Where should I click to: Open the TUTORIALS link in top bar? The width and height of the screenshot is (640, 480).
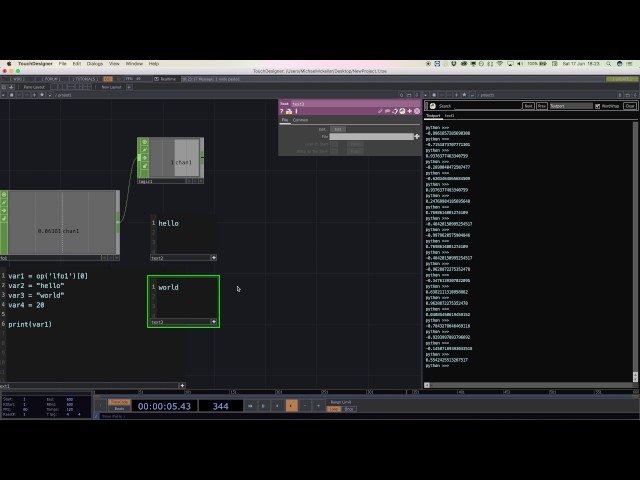(x=85, y=79)
